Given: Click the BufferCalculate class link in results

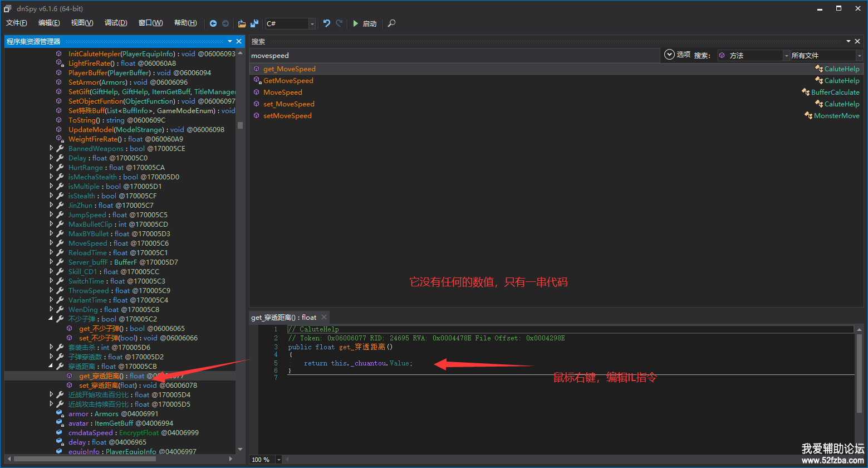Looking at the screenshot, I should point(835,92).
